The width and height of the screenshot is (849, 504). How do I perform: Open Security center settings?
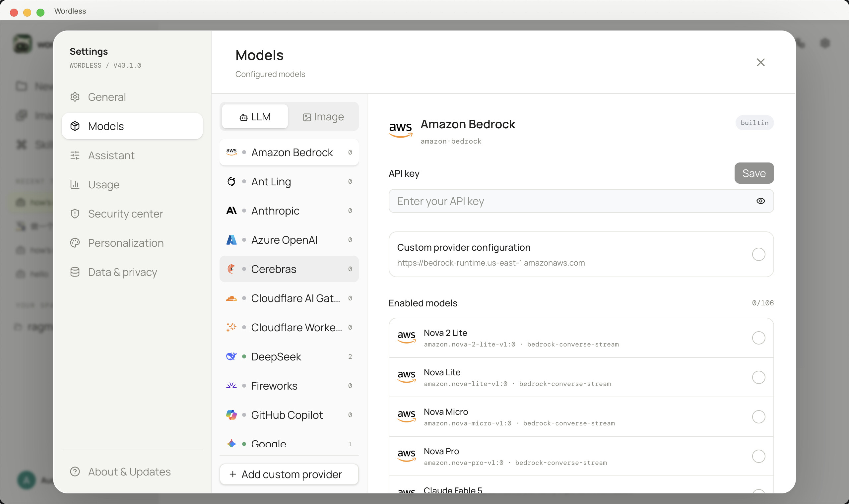pyautogui.click(x=132, y=214)
